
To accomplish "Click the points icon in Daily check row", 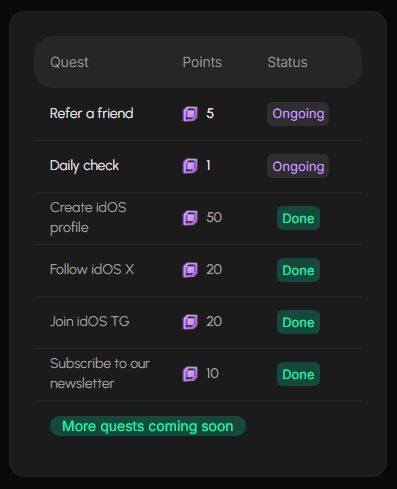I will [190, 166].
